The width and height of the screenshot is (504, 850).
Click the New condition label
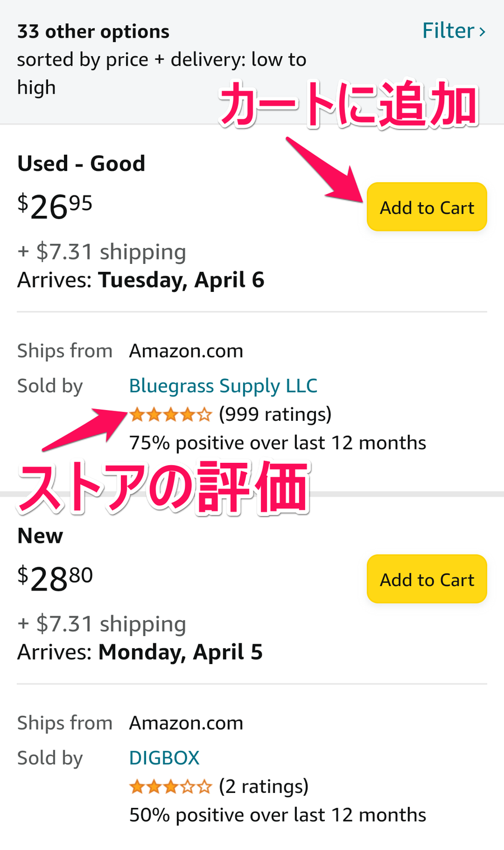tap(40, 536)
